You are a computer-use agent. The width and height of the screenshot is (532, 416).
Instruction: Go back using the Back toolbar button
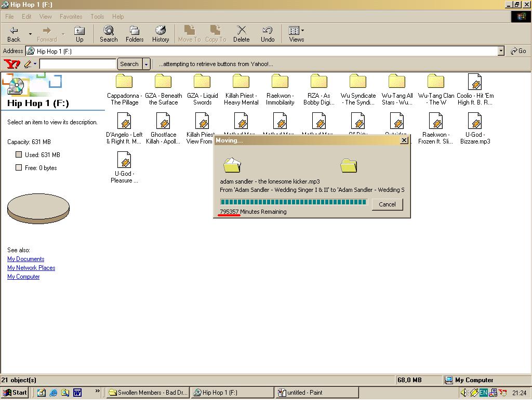point(14,34)
